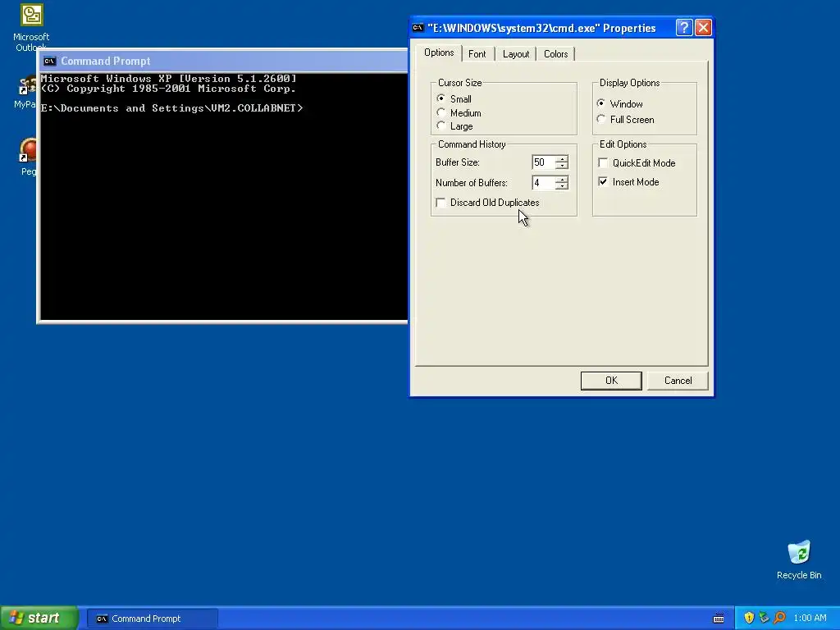The width and height of the screenshot is (840, 630).
Task: Close the cmd.exe Properties dialog
Action: (x=703, y=28)
